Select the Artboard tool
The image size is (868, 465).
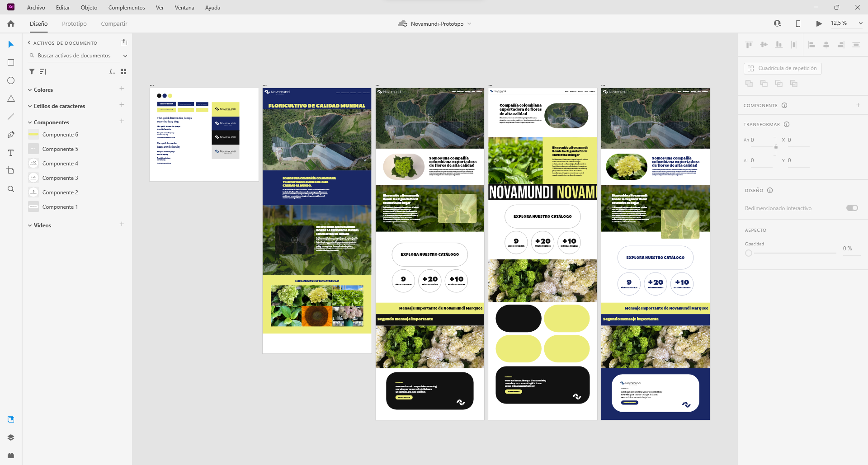pyautogui.click(x=11, y=171)
